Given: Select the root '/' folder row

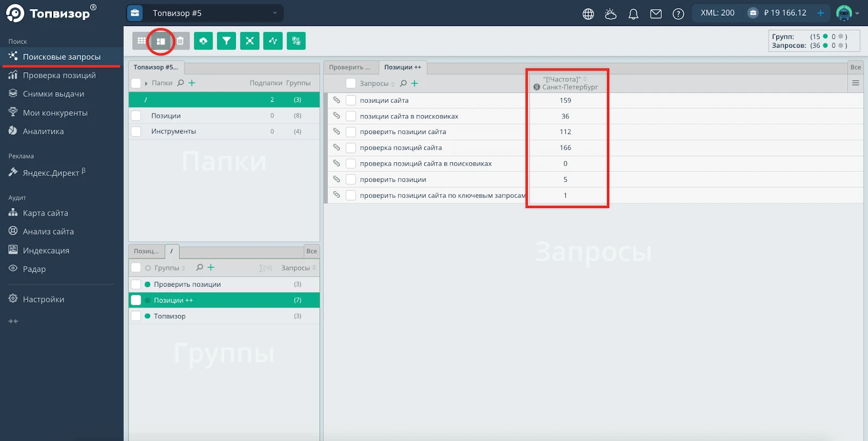Looking at the screenshot, I should (x=224, y=100).
